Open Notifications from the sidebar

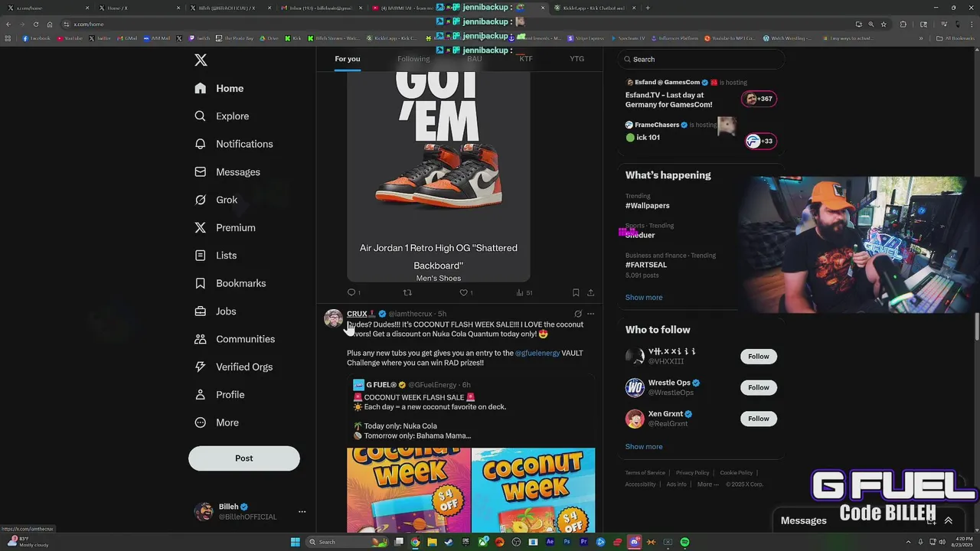(234, 144)
